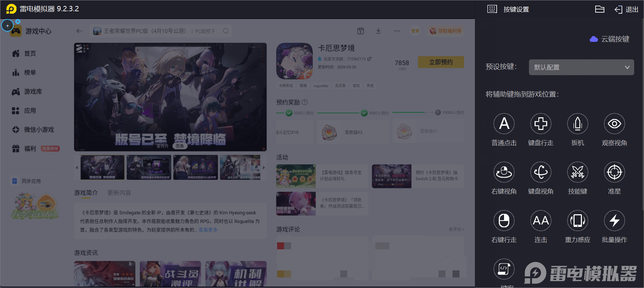Open 微信小游戏 in the sidebar
Viewport: 644px width, 288px height.
33,130
